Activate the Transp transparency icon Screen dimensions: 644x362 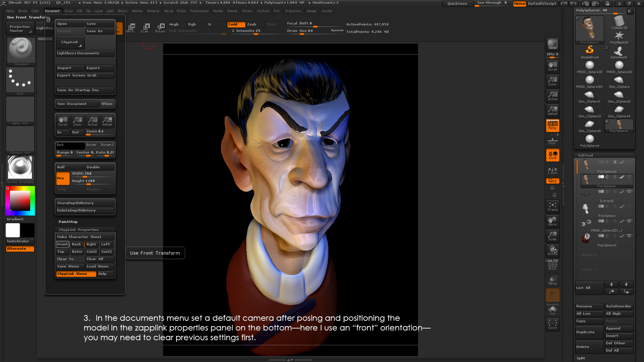[552, 280]
